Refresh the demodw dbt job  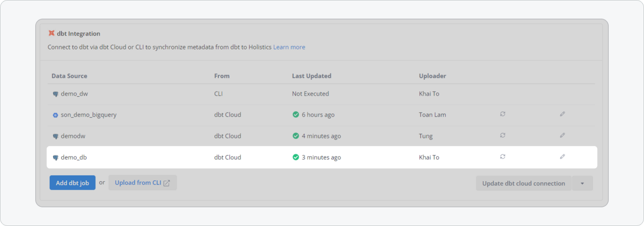coord(502,135)
